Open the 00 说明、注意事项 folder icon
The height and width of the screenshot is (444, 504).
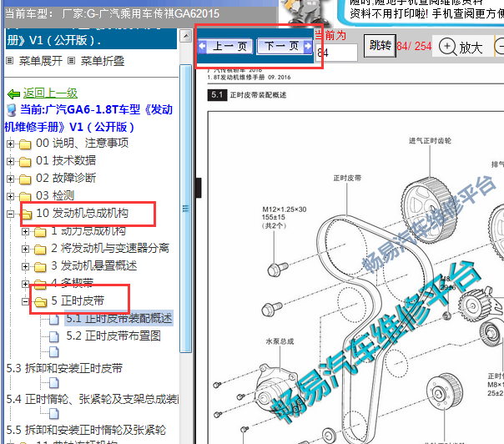(25, 144)
